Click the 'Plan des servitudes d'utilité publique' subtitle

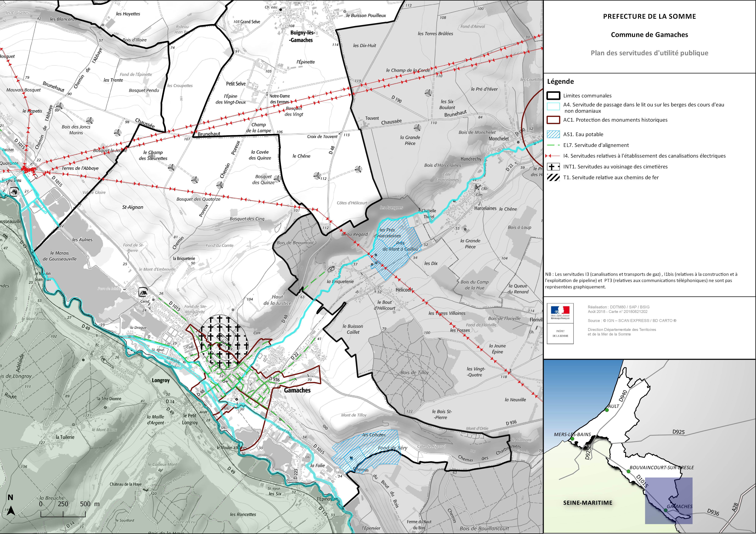(x=649, y=53)
